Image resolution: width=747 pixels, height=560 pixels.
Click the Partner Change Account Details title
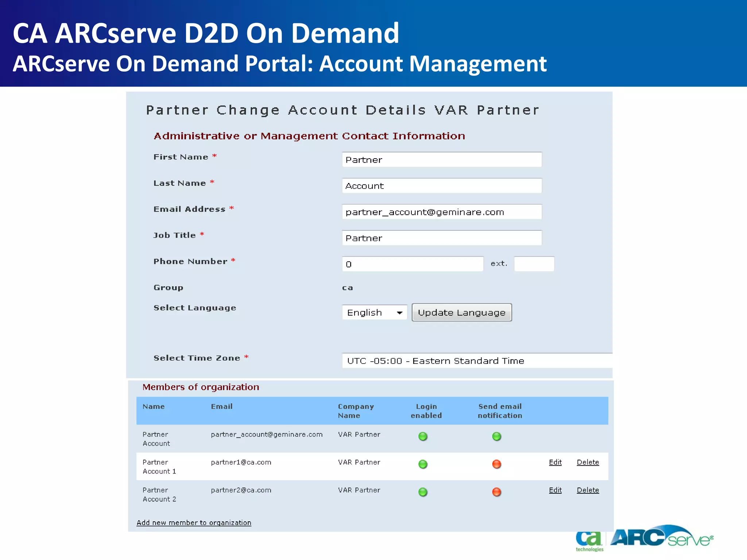(342, 110)
